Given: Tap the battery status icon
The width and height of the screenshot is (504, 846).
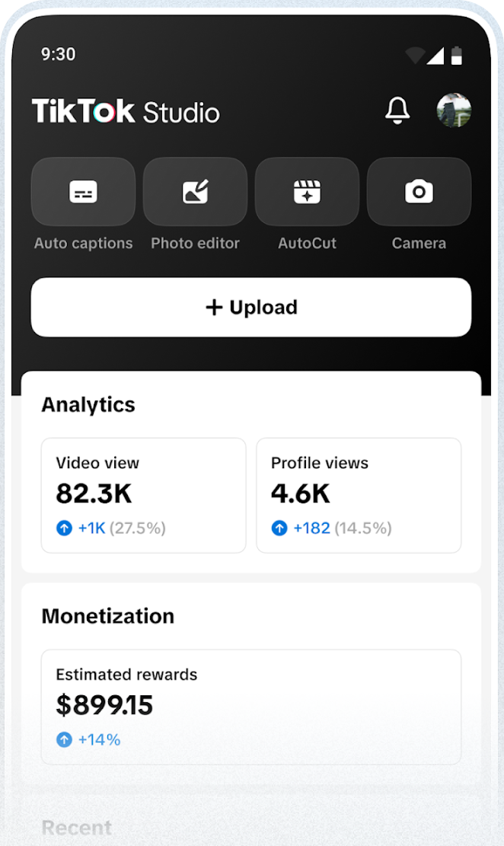Looking at the screenshot, I should click(457, 56).
